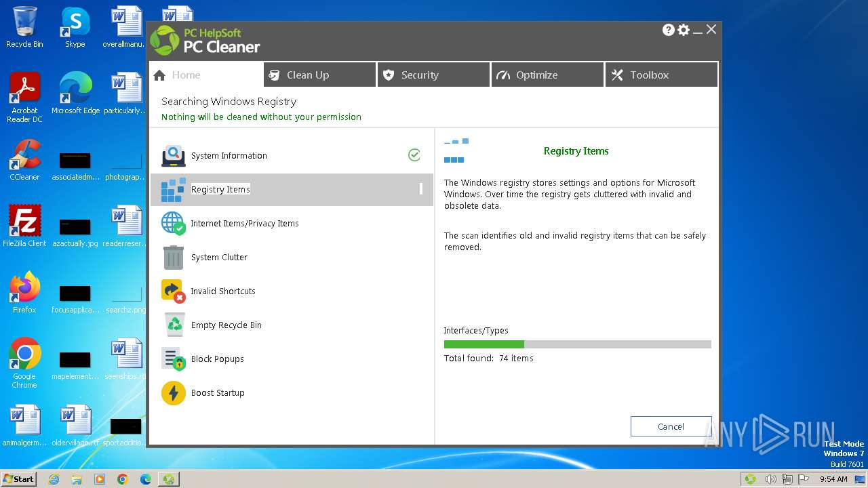Click the Internet Items globe icon
This screenshot has height=488, width=868.
click(x=174, y=223)
